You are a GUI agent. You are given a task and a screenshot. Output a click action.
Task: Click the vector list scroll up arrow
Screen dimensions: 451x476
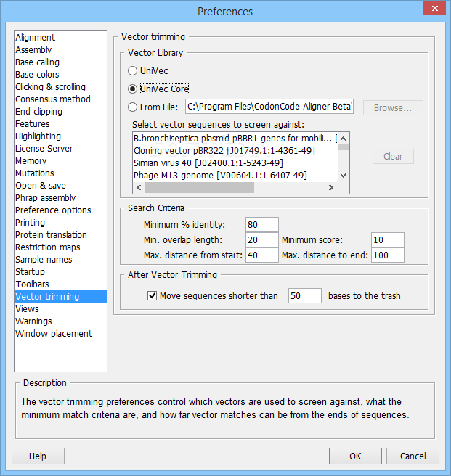[344, 139]
